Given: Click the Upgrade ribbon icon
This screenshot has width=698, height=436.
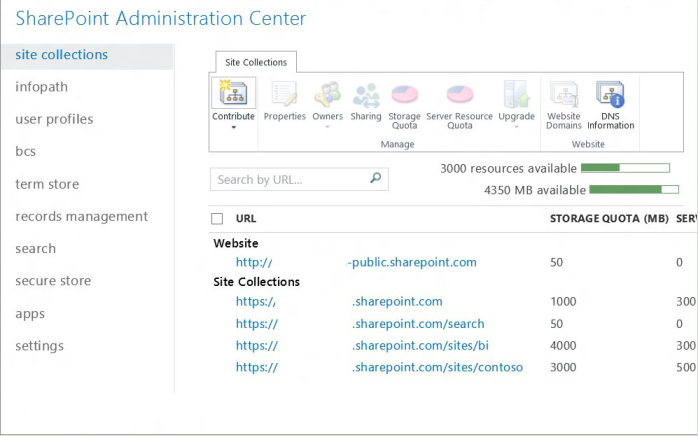Looking at the screenshot, I should pos(516,95).
